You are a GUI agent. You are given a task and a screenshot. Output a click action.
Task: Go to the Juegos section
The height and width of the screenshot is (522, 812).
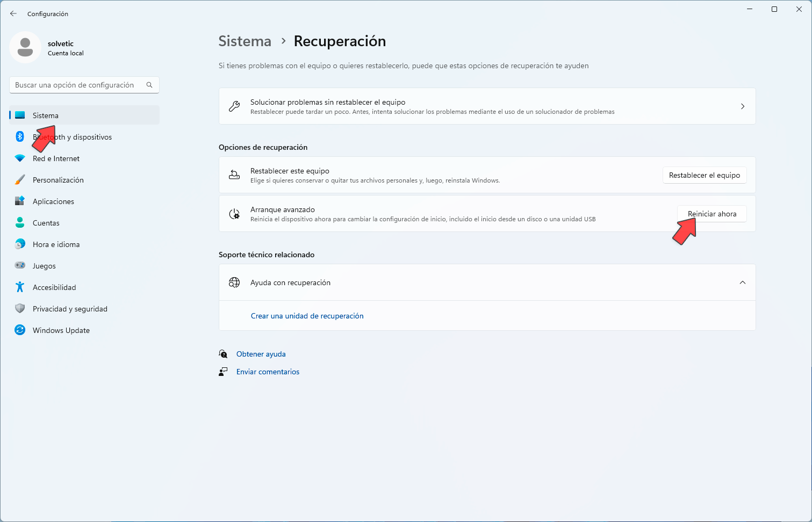pyautogui.click(x=44, y=265)
